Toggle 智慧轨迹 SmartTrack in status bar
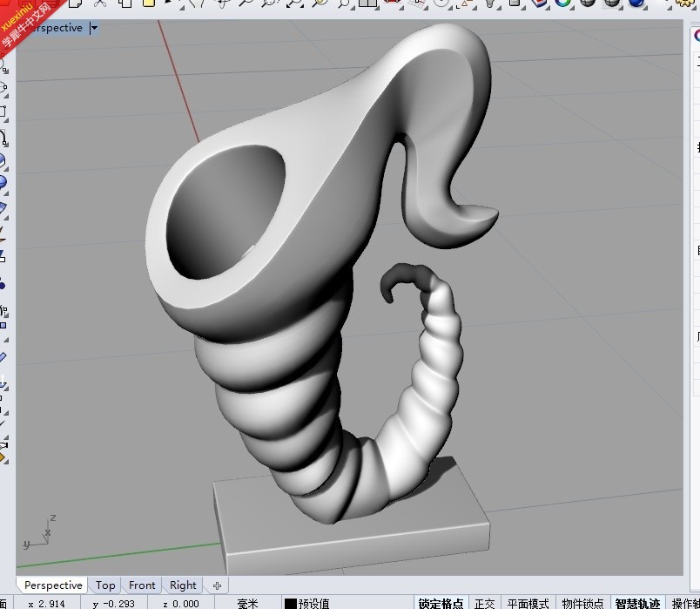Viewport: 700px width, 609px height. point(637,603)
